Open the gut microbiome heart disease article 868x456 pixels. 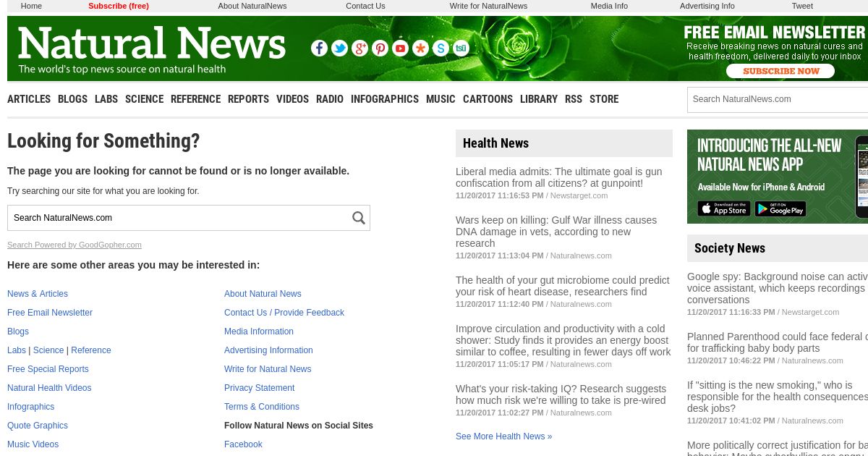point(563,286)
